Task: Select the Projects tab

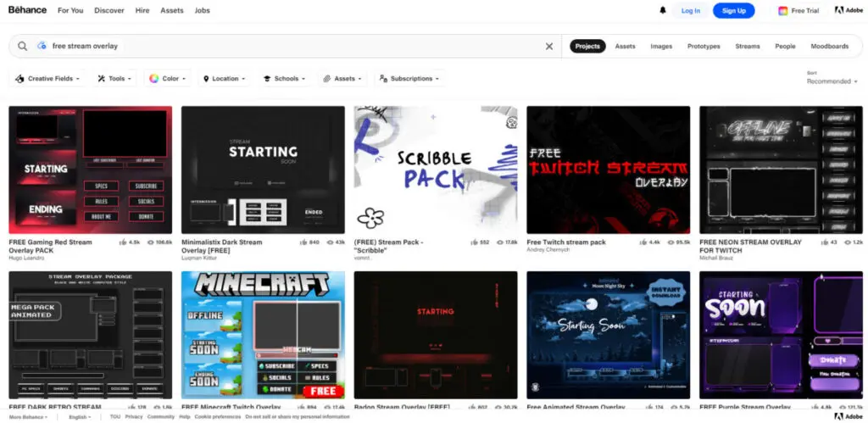Action: click(587, 47)
